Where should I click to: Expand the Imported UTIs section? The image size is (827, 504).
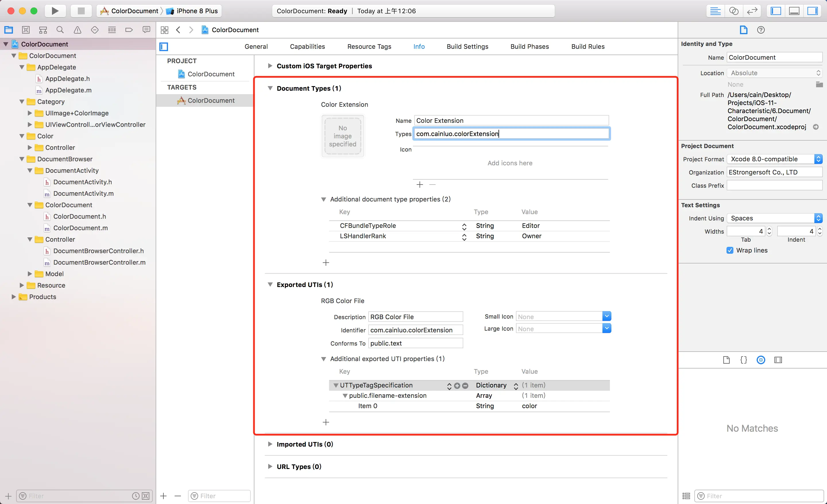pos(270,444)
